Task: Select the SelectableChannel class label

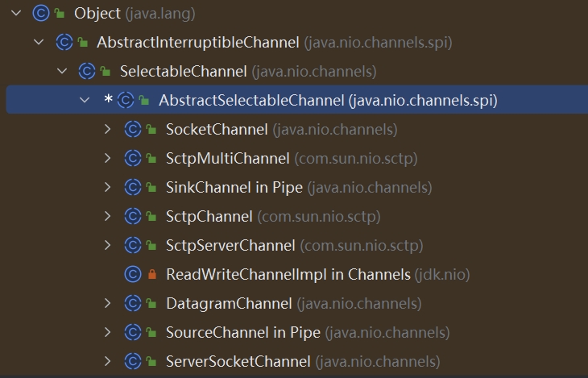Action: [183, 72]
